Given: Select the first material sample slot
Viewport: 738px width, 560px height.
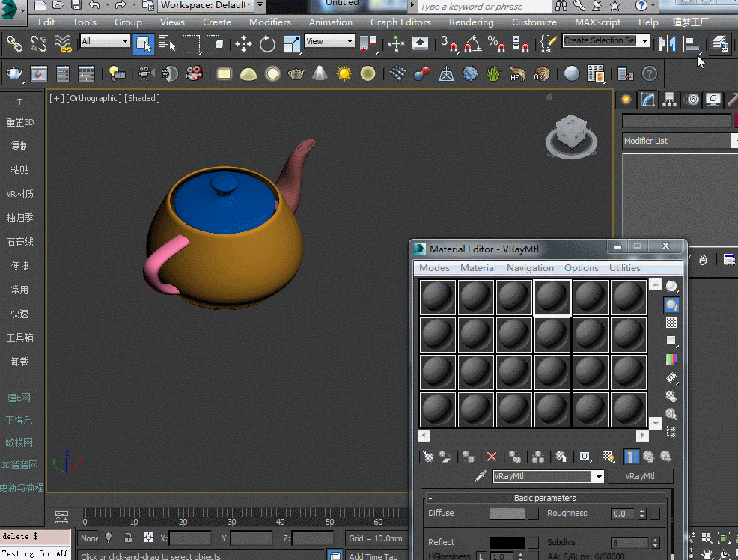Looking at the screenshot, I should coord(438,297).
